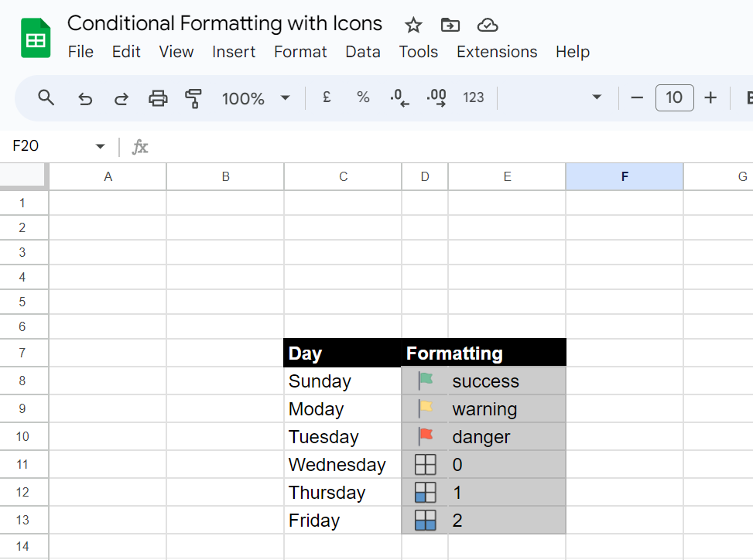Click the green flag icon cell

tap(425, 381)
